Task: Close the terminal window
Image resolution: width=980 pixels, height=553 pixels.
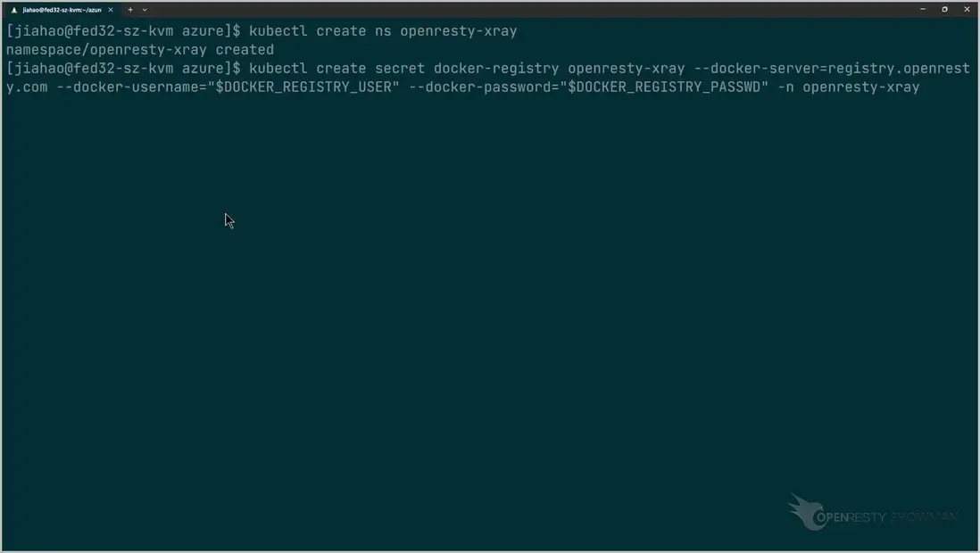Action: click(968, 9)
